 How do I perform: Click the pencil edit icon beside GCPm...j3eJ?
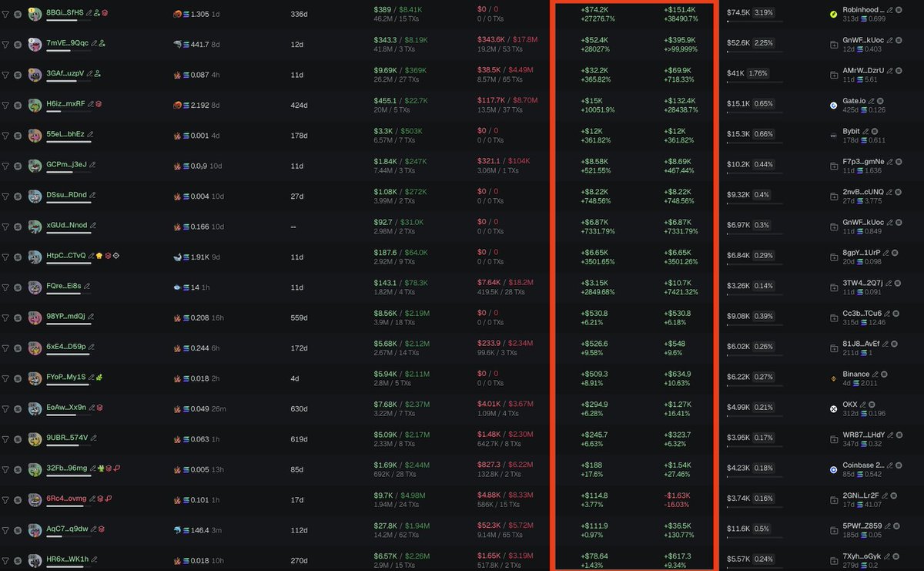92,164
